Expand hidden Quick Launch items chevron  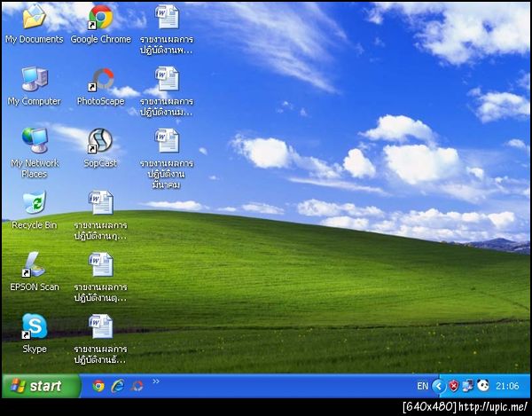156,381
